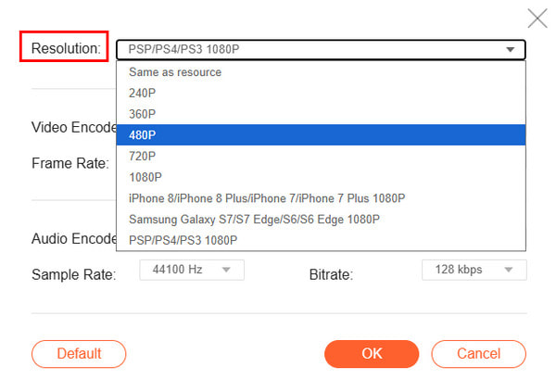Collapse the Resolution dropdown arrow
Image resolution: width=556 pixels, height=392 pixels.
[x=511, y=50]
